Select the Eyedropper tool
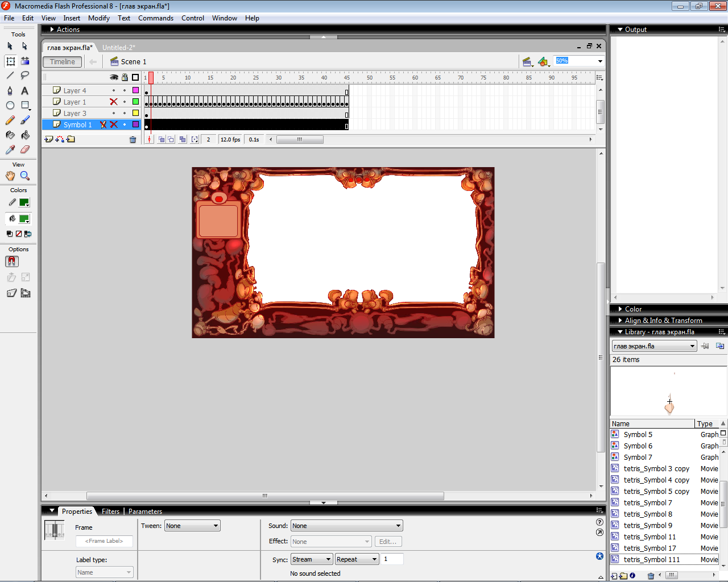Viewport: 728px width, 582px height. (10, 150)
